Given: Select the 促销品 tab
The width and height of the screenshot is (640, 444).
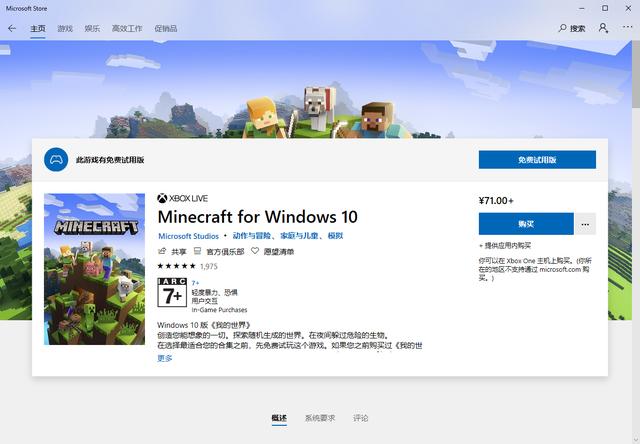Looking at the screenshot, I should tap(165, 29).
